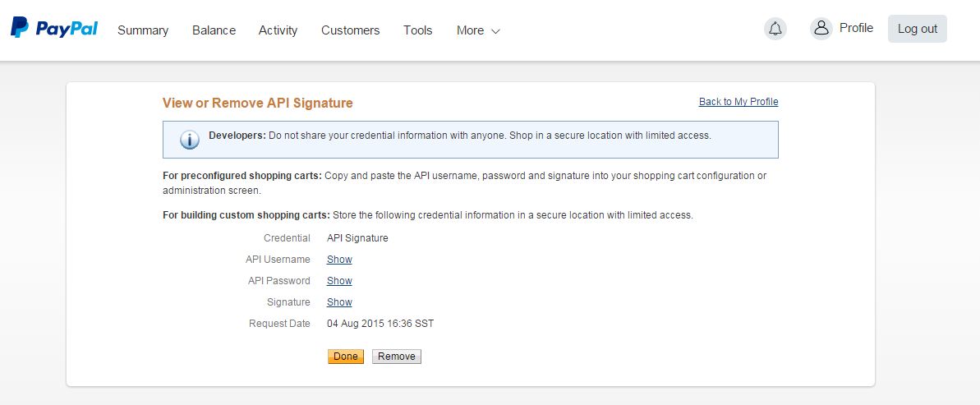This screenshot has height=405, width=980.
Task: Click the Log out button
Action: [917, 29]
